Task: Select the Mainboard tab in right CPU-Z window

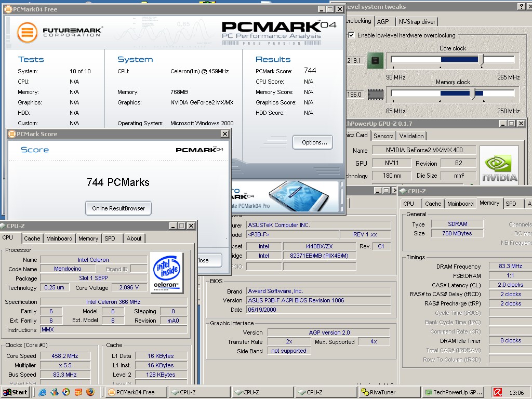Action: tap(460, 204)
